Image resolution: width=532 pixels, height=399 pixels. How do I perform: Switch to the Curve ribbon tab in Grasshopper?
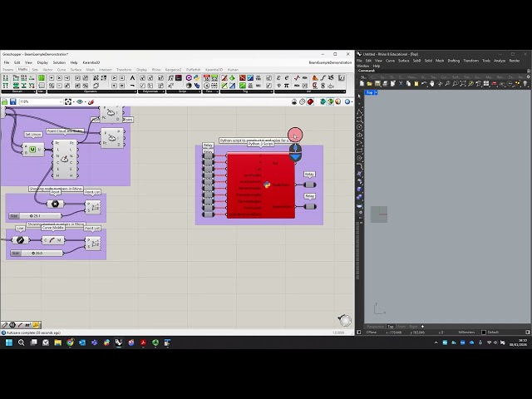[x=62, y=70]
